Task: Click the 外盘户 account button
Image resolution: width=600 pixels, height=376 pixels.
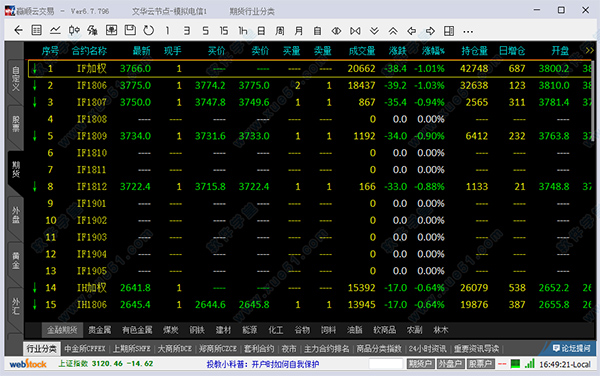Action: pyautogui.click(x=450, y=364)
